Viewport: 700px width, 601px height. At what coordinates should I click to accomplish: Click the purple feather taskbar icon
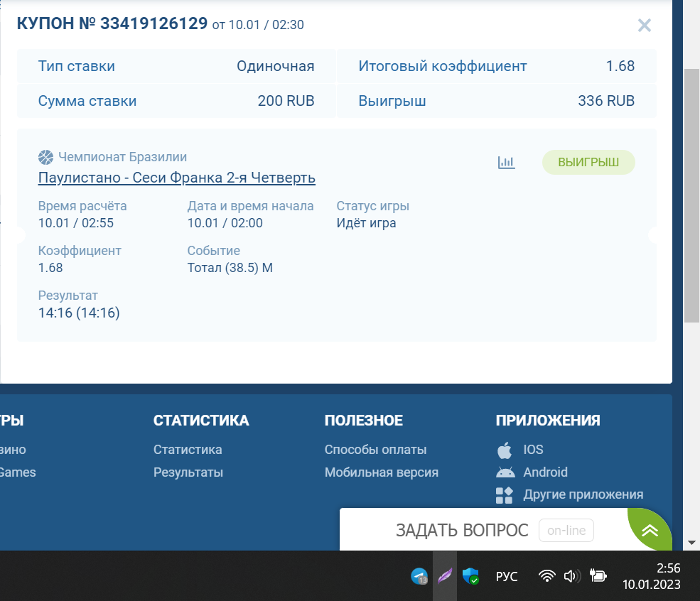click(x=445, y=576)
